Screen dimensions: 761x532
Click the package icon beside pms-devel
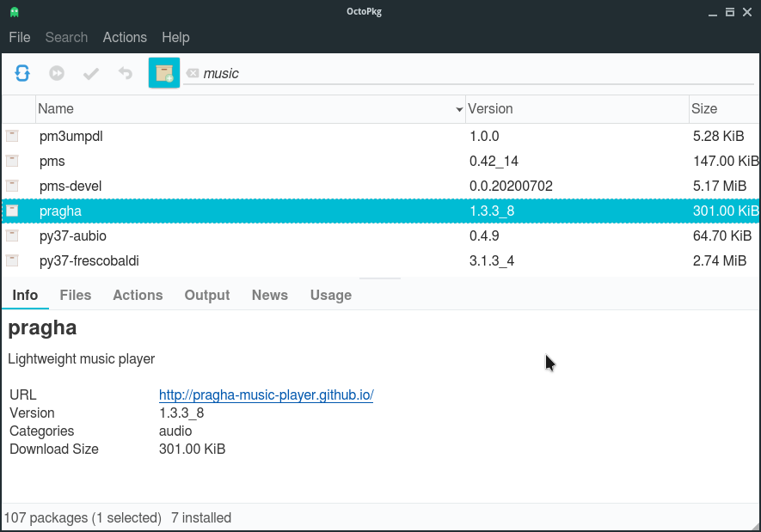[12, 186]
